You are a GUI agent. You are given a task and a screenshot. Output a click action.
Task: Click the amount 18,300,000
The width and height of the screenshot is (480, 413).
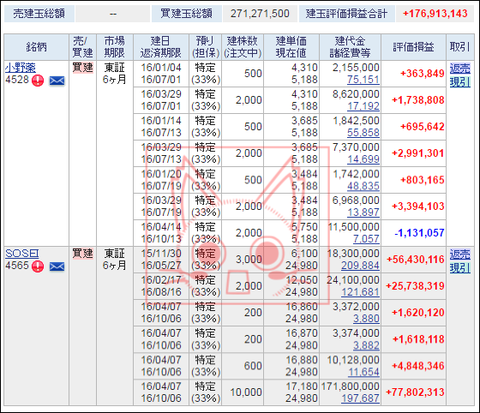(x=353, y=253)
